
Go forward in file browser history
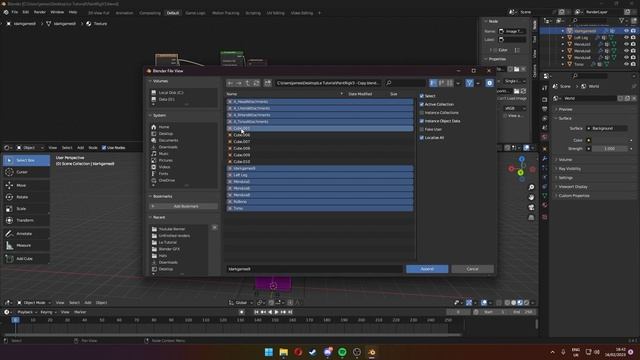coord(239,83)
